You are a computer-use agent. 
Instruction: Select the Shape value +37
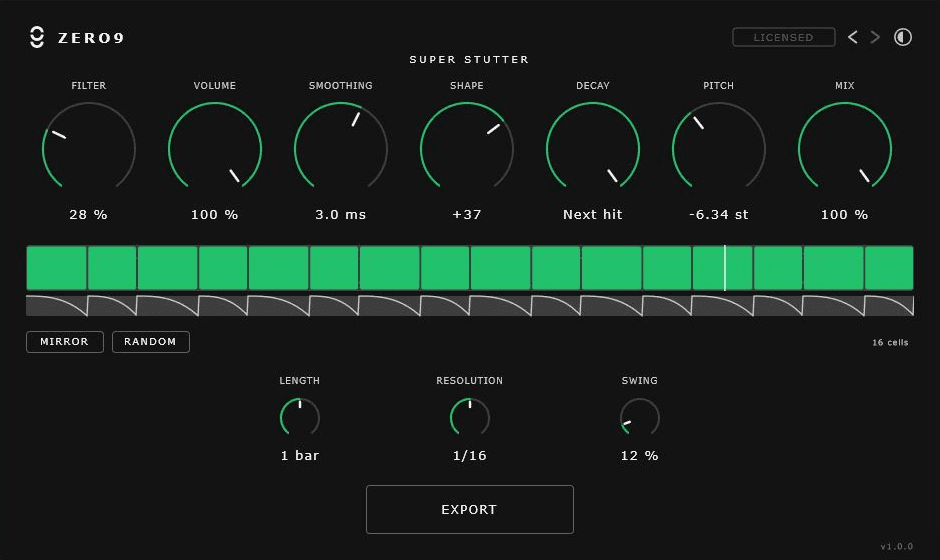[x=466, y=215]
